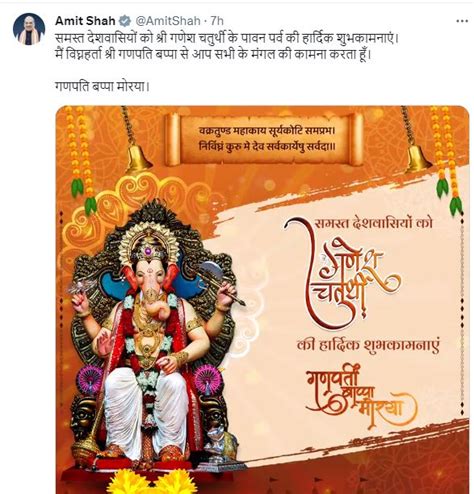474x494 pixels.
Task: Click 'की हार्दिक शुभकामनाएं' text in image
Action: click(x=368, y=346)
